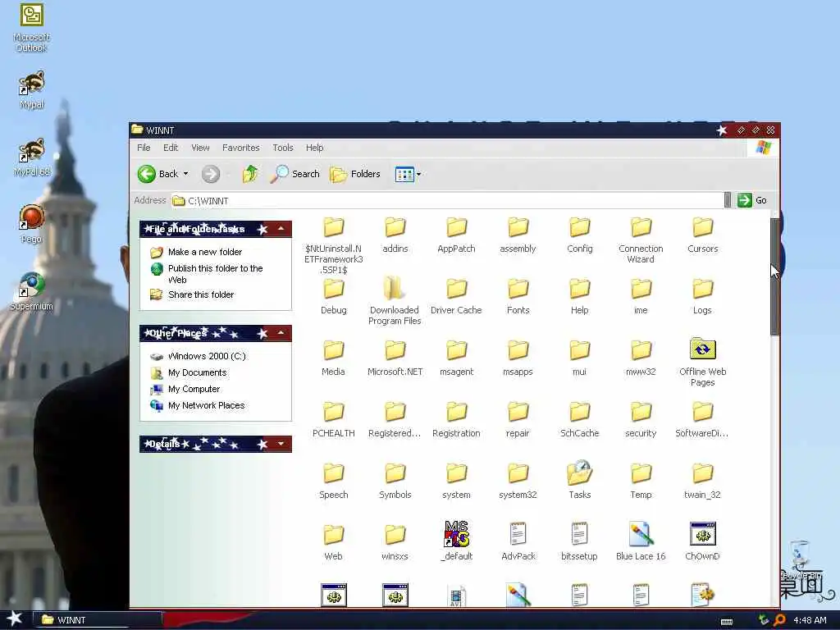
Task: Open the Favorites menu
Action: 240,148
